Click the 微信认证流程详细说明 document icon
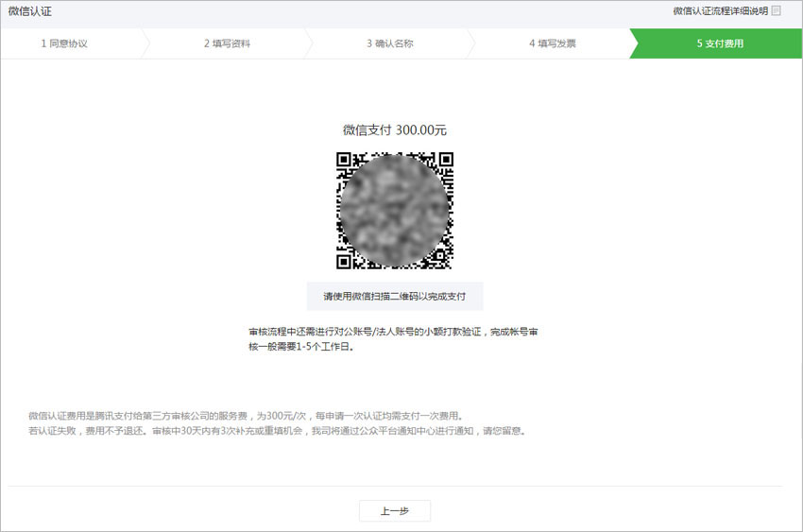 pyautogui.click(x=776, y=10)
